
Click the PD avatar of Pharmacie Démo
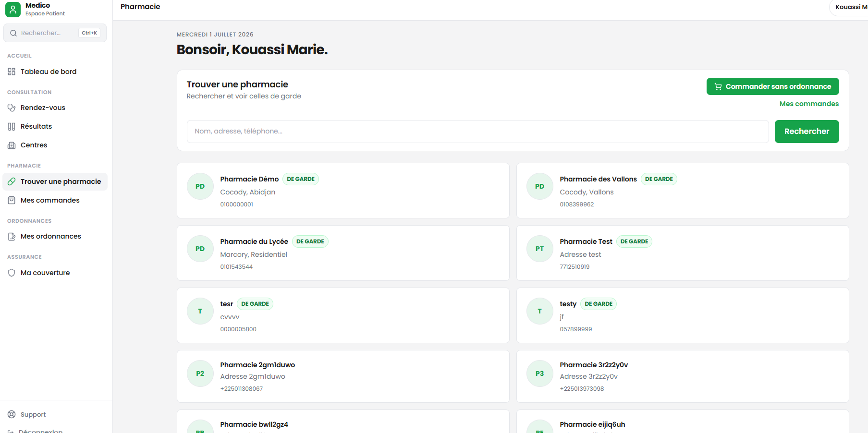pos(200,186)
